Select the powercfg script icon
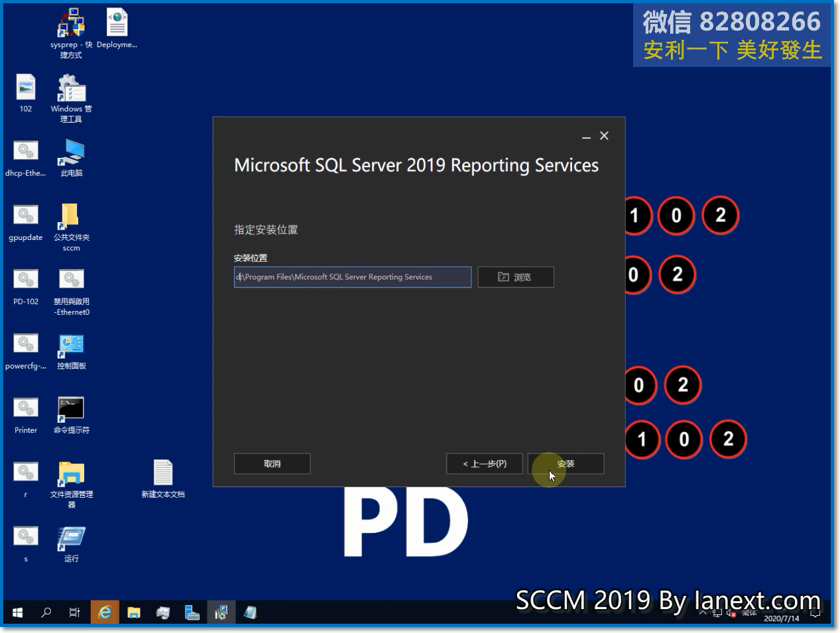The width and height of the screenshot is (840, 633). (25, 351)
